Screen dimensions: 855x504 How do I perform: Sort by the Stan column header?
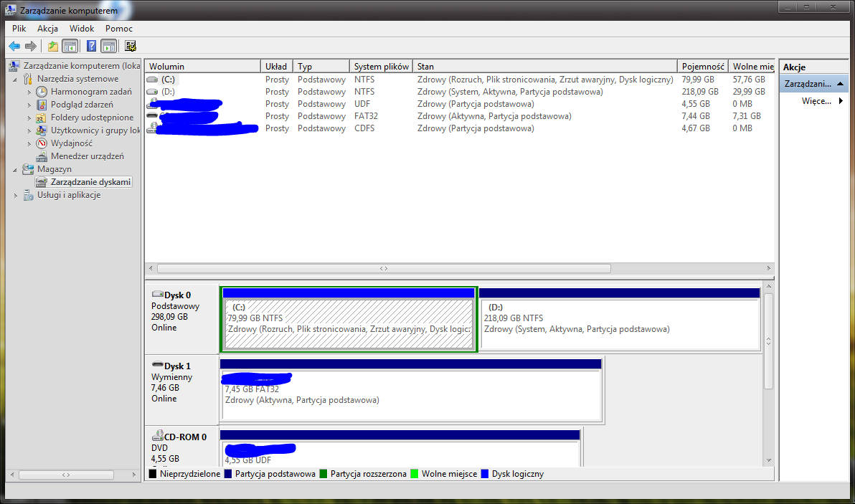545,67
